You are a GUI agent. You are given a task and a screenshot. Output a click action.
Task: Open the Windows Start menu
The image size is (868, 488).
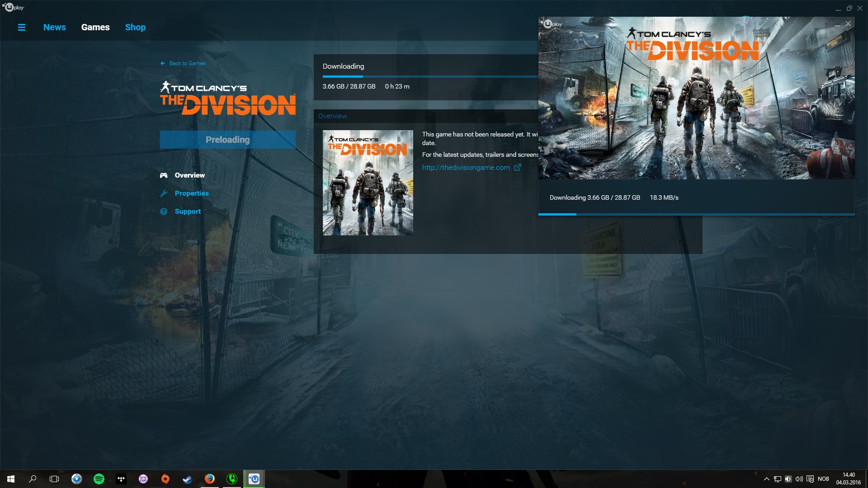pos(11,479)
